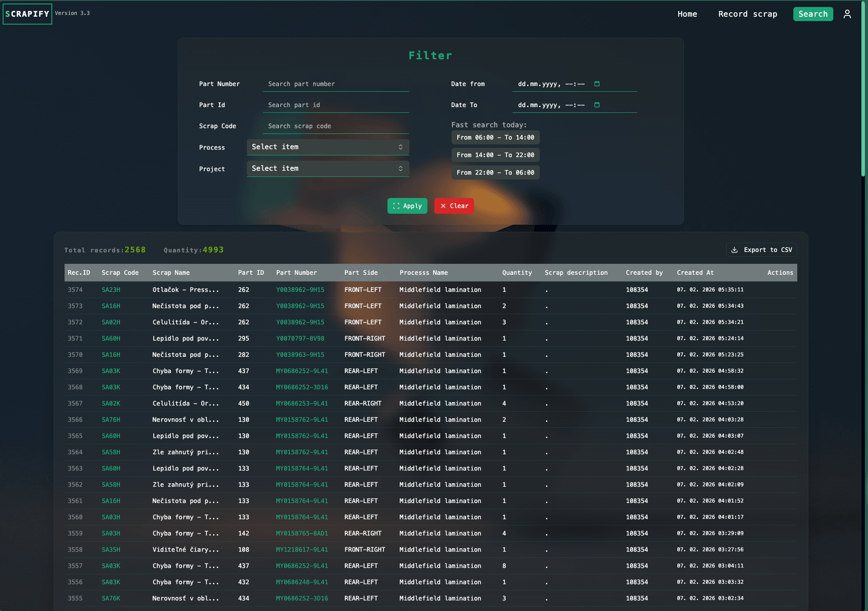Click the user profile icon
The height and width of the screenshot is (611, 868).
point(847,14)
